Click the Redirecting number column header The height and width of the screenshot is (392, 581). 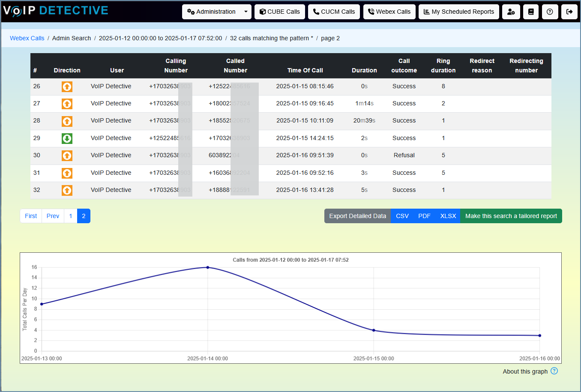[526, 66]
